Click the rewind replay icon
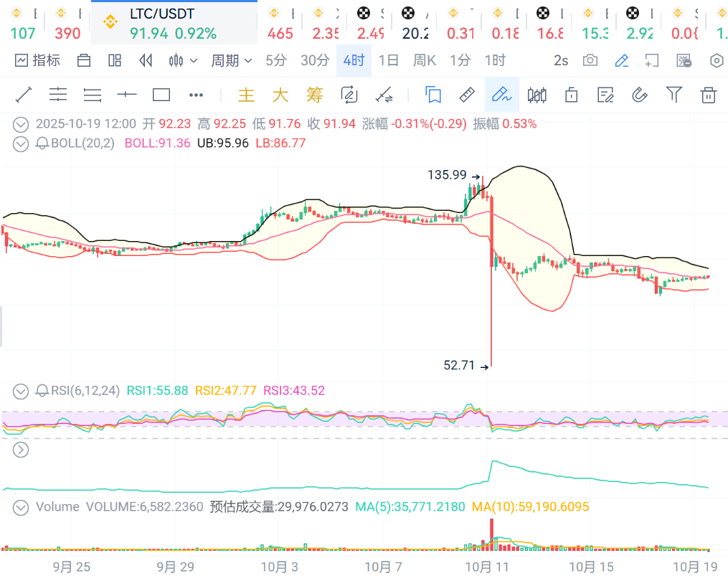728x581 pixels. coord(146,60)
